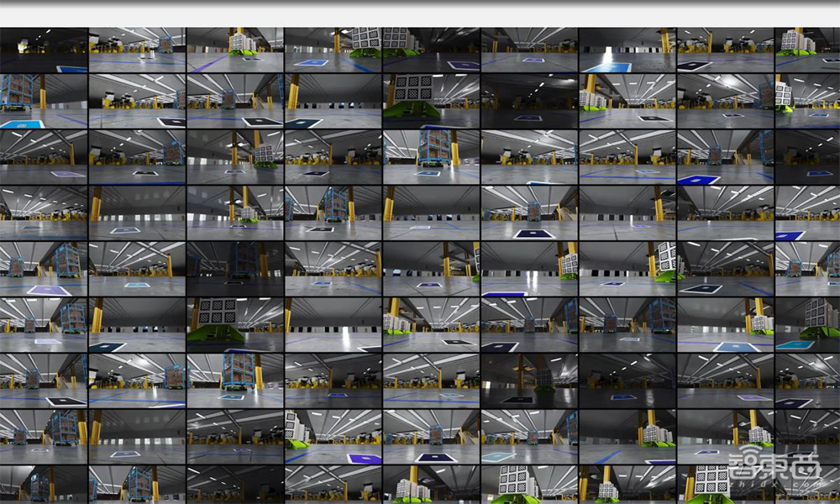Open the dark thumbnail in the top-left corner
The height and width of the screenshot is (504, 840).
[44, 50]
